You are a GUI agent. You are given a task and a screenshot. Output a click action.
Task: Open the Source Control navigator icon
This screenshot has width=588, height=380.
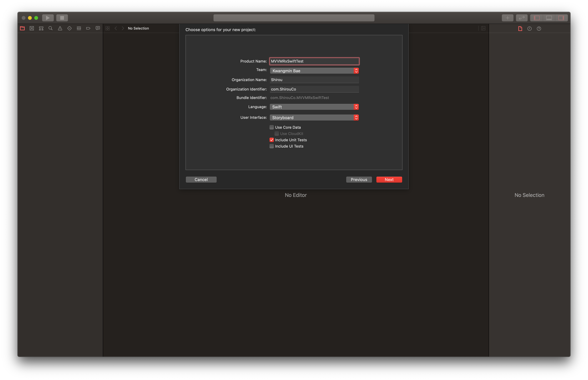pos(32,28)
